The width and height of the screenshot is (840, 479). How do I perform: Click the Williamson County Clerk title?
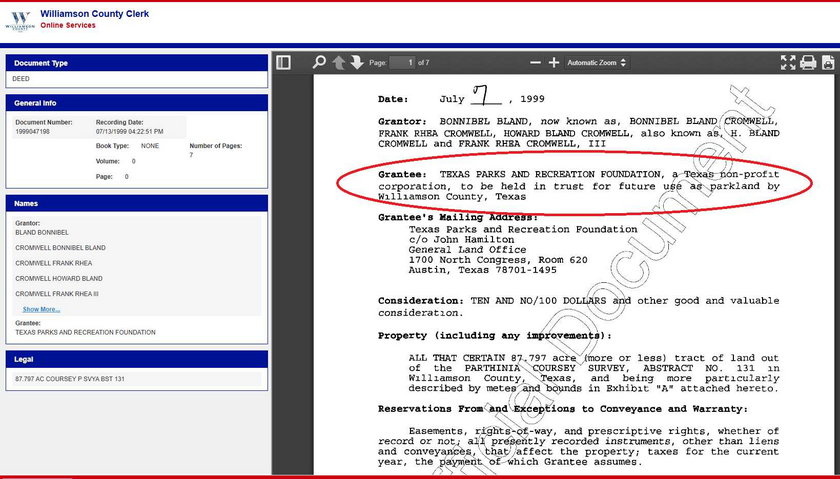[95, 13]
